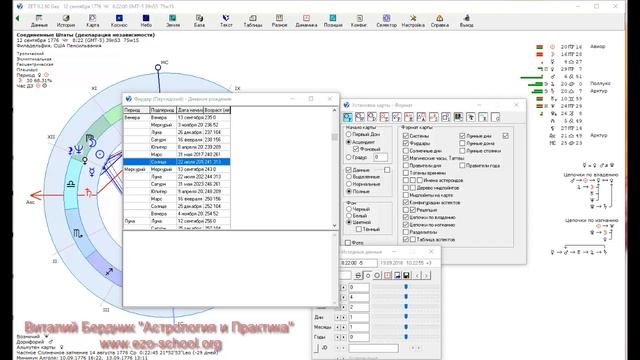Enable the Разделители checkbox
640x360 pixels.
(406, 232)
